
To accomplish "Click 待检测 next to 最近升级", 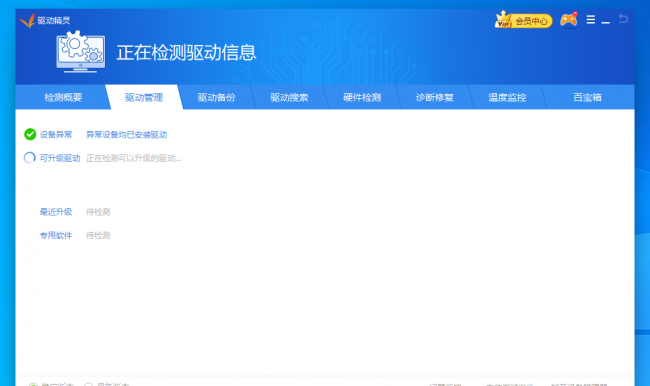I will [x=98, y=212].
